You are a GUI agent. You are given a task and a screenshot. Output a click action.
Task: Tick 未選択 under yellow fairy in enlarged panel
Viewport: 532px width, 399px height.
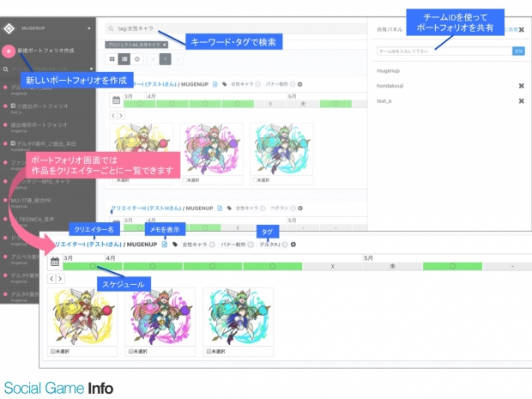tap(53, 351)
